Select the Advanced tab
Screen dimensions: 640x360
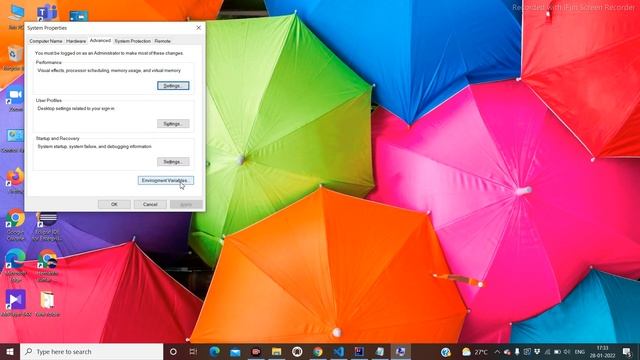pos(100,40)
